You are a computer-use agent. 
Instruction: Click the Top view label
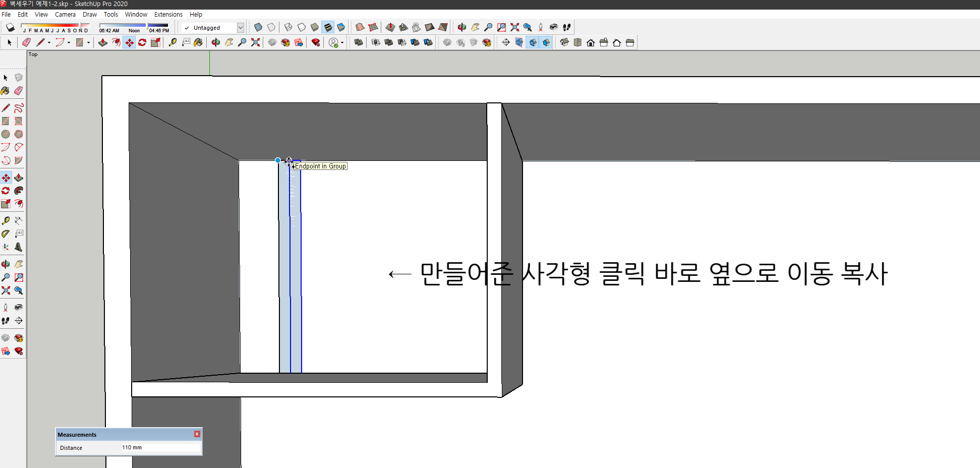(x=33, y=54)
